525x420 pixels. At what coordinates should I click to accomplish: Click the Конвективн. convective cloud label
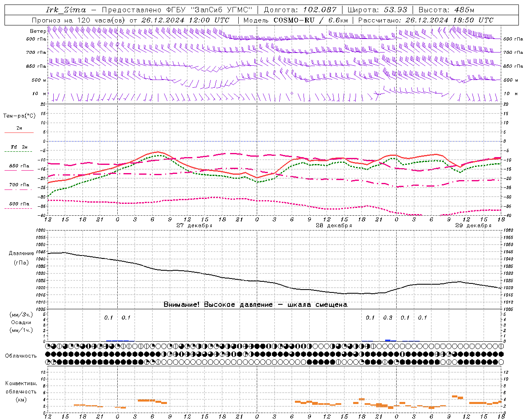point(21,383)
